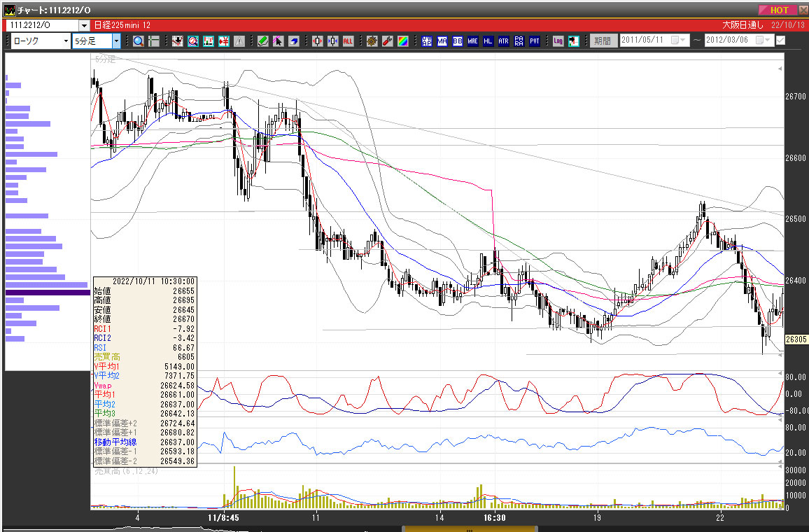Open the rainbow color settings icon
The image size is (809, 532).
click(x=403, y=41)
